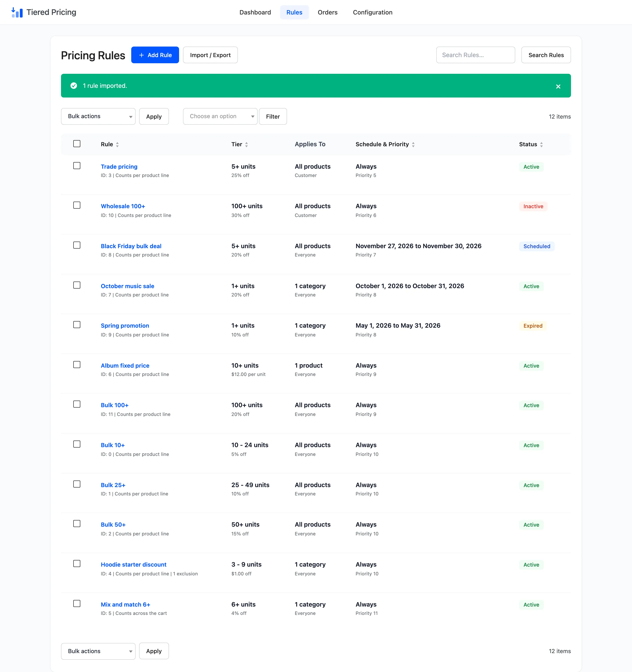Open the Configuration tab

click(x=373, y=13)
